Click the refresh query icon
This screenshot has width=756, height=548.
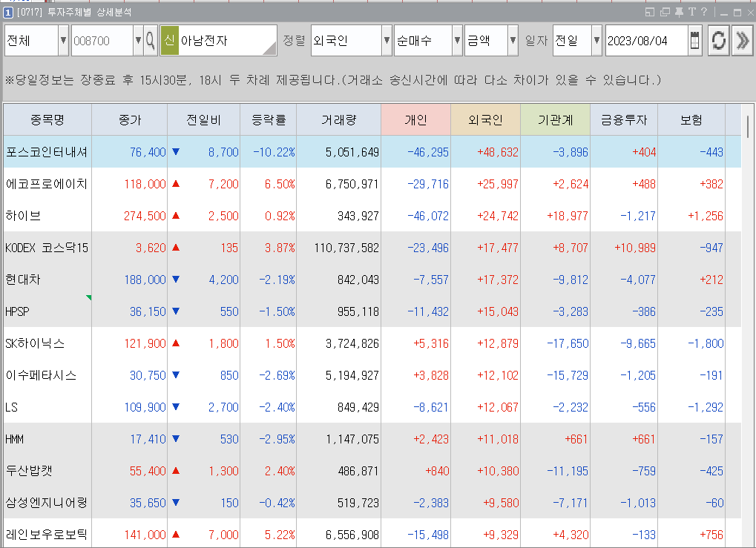718,41
